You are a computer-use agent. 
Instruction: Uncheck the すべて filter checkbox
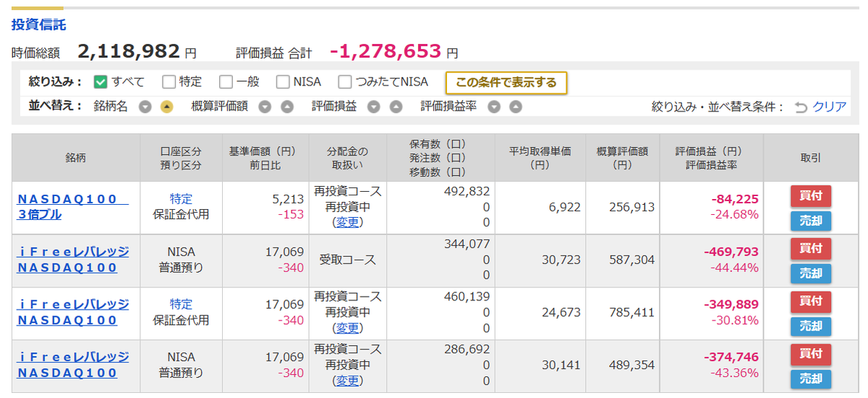tap(101, 82)
